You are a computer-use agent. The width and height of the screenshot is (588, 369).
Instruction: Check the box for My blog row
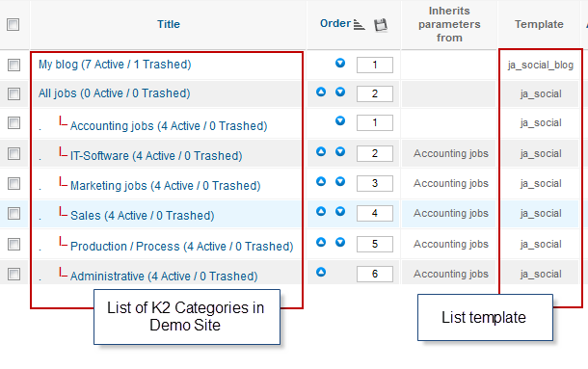tap(13, 65)
